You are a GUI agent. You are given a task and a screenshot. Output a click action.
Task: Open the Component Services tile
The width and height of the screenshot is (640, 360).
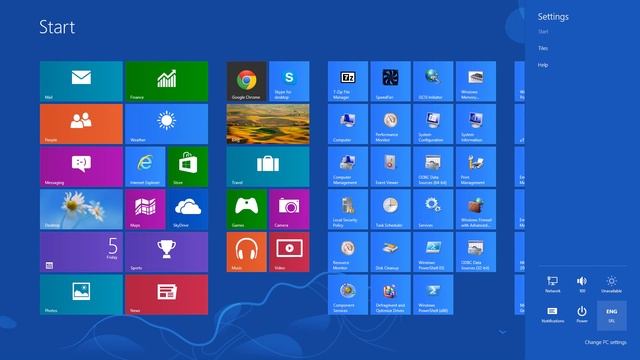(348, 295)
